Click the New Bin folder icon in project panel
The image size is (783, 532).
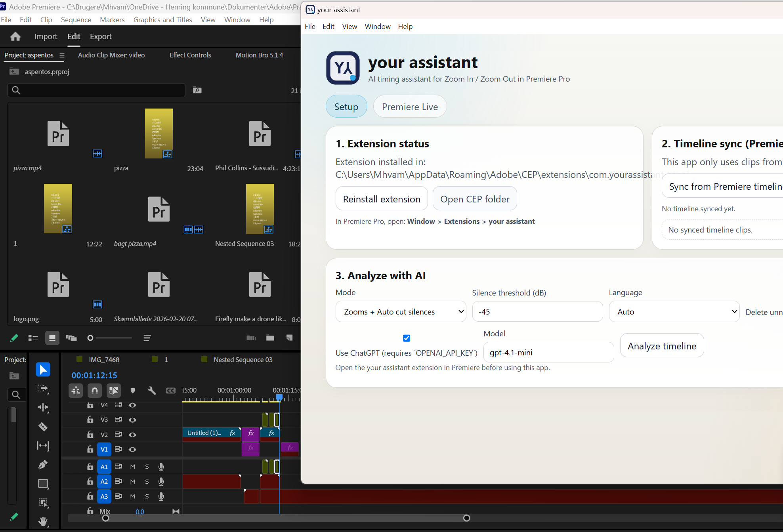pos(270,338)
